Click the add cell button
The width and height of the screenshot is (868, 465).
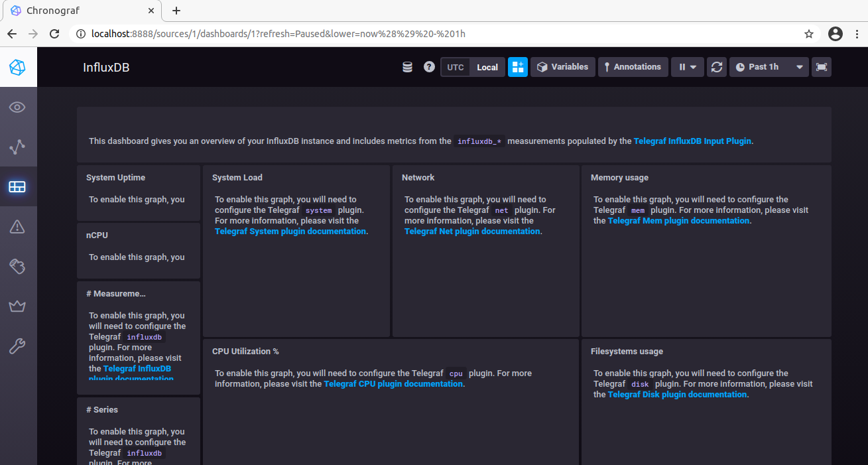coord(517,67)
